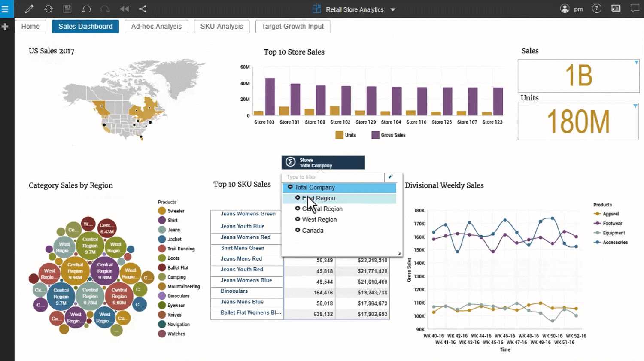The height and width of the screenshot is (361, 644).
Task: Open the Help menu
Action: point(597,8)
